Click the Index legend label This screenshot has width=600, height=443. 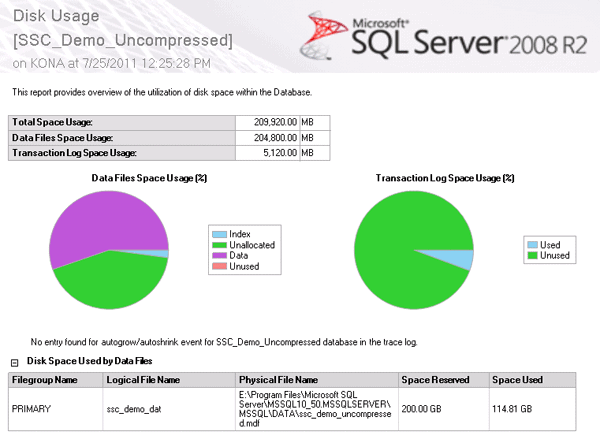pos(240,234)
